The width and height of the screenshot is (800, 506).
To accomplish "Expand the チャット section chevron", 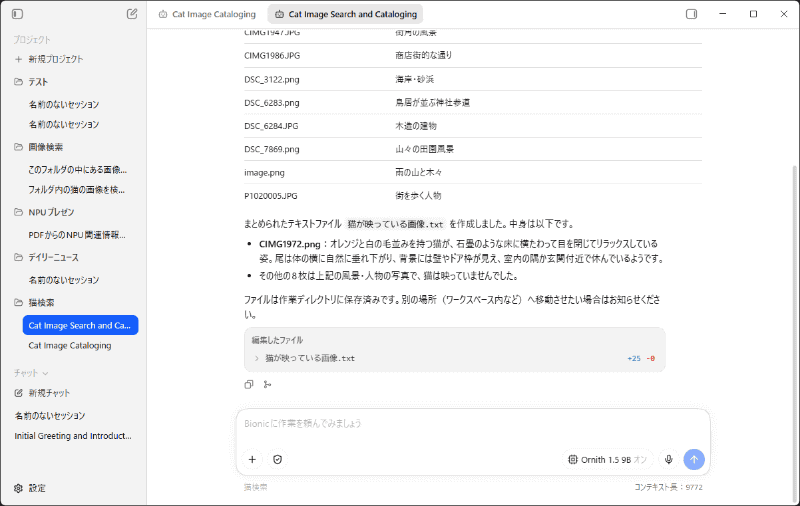I will pyautogui.click(x=45, y=373).
